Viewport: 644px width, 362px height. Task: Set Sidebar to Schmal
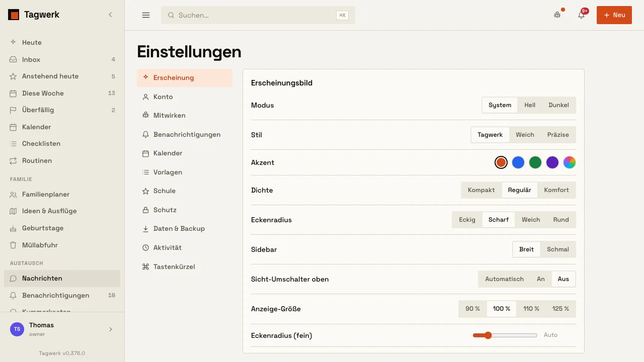[558, 249]
